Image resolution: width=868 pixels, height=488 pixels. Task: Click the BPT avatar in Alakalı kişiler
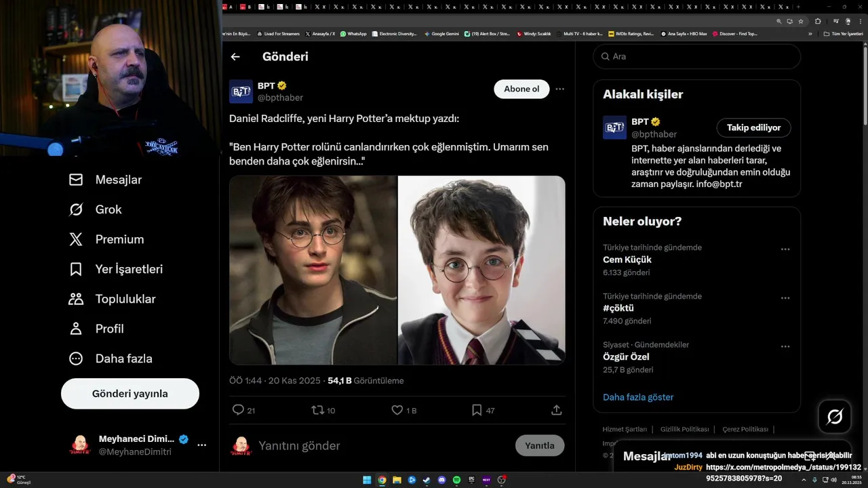pos(614,127)
